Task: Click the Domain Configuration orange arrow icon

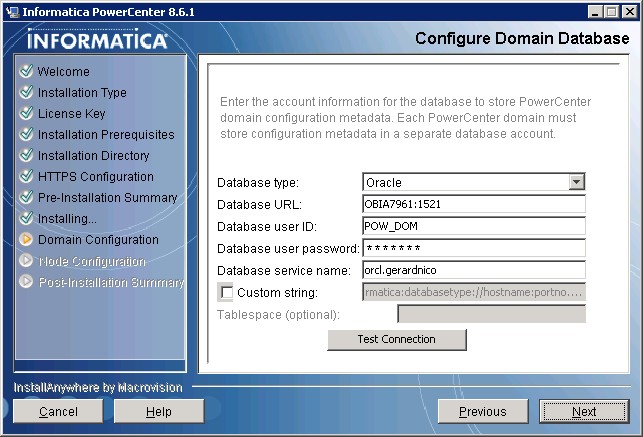Action: (26, 239)
